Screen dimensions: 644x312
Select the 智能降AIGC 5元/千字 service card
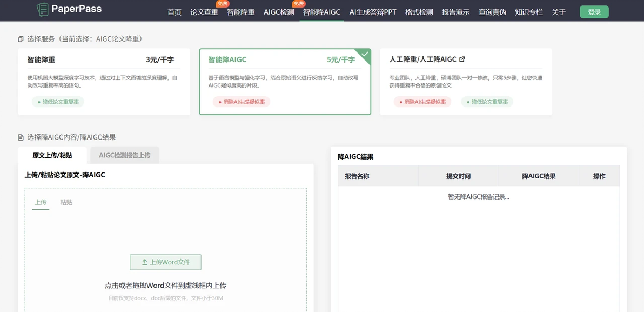pyautogui.click(x=285, y=82)
